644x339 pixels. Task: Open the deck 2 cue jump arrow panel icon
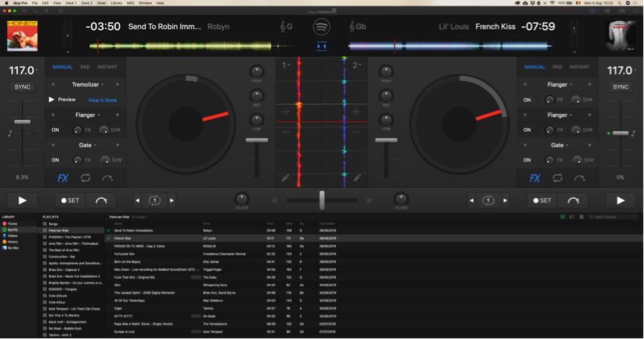coord(579,178)
